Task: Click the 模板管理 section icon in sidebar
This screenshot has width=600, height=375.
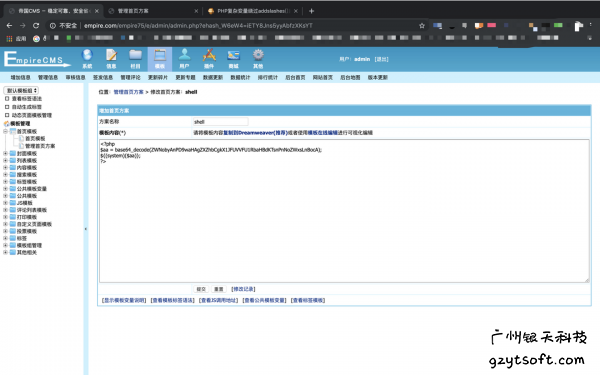Action: point(7,124)
